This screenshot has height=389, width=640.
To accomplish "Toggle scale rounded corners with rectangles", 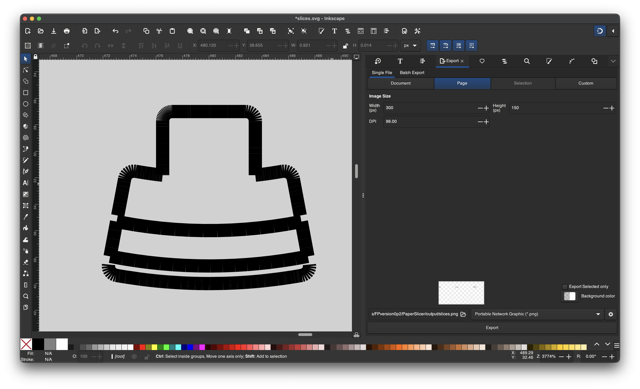I will [446, 46].
